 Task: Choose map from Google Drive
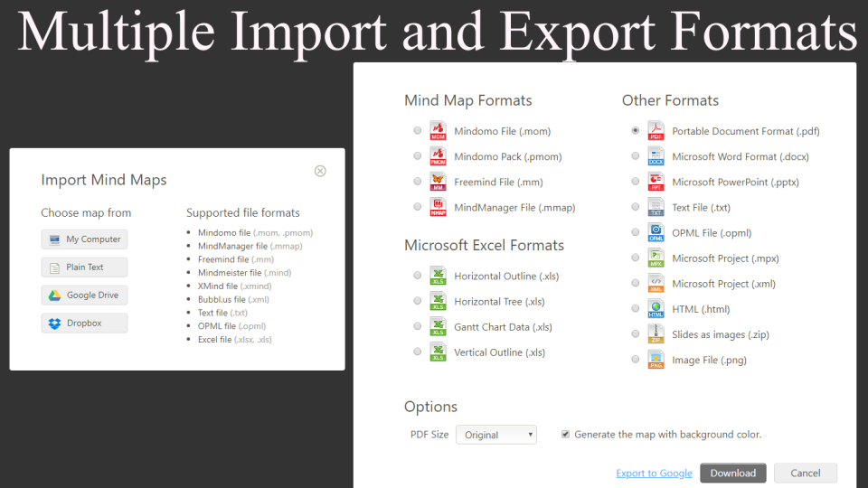pos(84,296)
